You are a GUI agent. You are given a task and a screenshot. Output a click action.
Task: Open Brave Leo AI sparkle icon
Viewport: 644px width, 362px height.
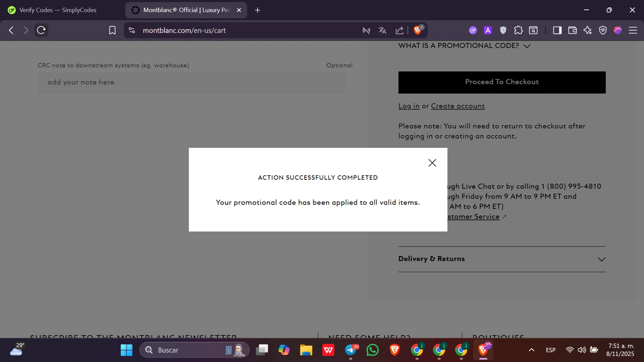587,30
